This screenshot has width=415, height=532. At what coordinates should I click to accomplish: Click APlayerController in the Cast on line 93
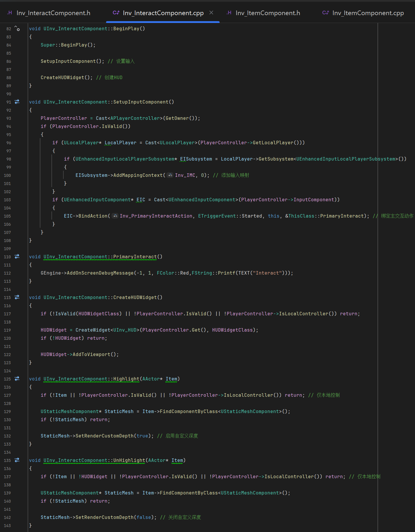click(135, 118)
